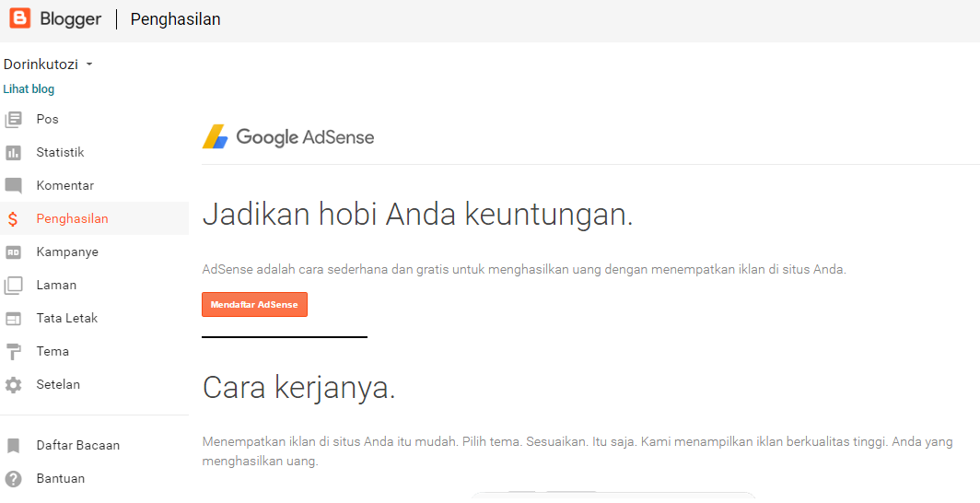
Task: Expand the Dorinkutozi blog dropdown arrow
Action: pos(89,64)
